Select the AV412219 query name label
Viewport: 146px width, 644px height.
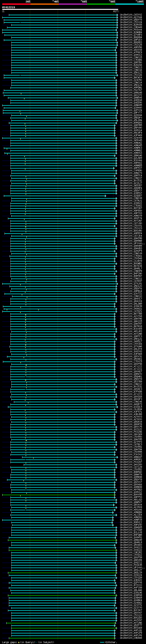[x=8, y=8]
